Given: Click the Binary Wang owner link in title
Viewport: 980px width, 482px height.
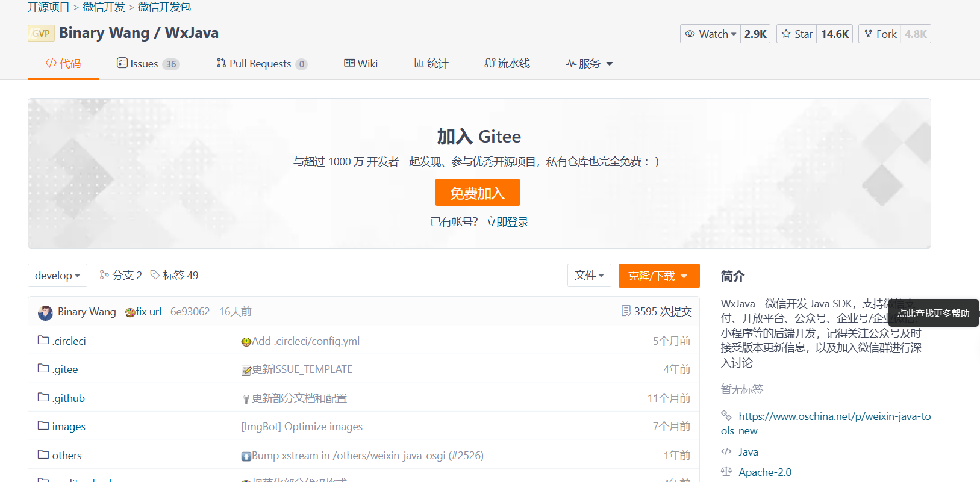Looking at the screenshot, I should 104,33.
